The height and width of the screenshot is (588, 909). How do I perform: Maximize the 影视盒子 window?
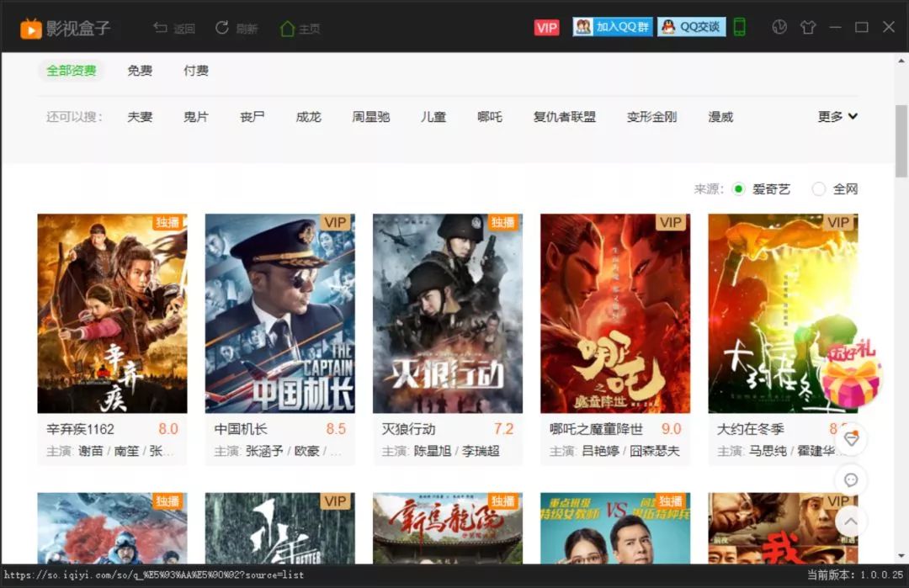coord(862,27)
